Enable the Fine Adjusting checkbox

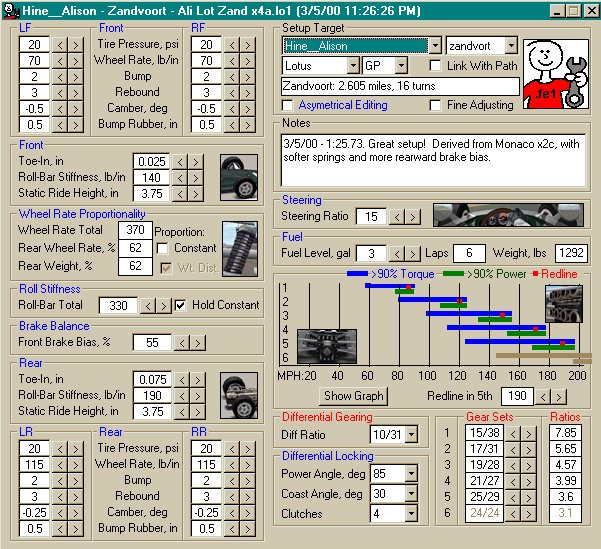pyautogui.click(x=435, y=105)
